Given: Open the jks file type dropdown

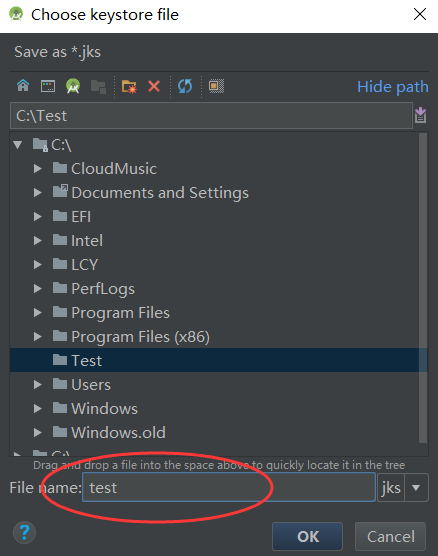Looking at the screenshot, I should (x=416, y=488).
